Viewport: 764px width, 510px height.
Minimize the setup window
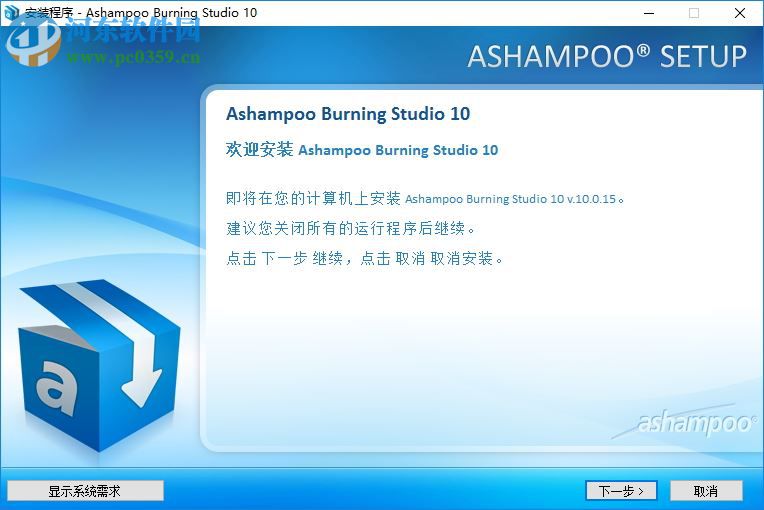tap(649, 13)
